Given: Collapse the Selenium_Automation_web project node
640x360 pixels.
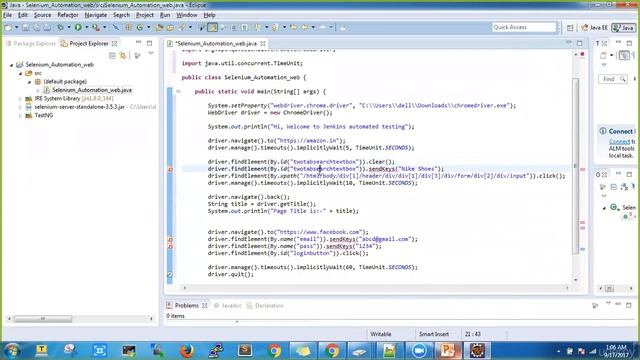Looking at the screenshot, I should [x=12, y=65].
